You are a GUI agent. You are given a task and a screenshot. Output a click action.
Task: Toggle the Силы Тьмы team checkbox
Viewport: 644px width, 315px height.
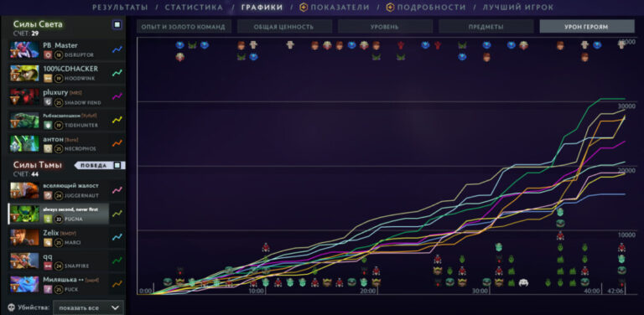click(117, 165)
